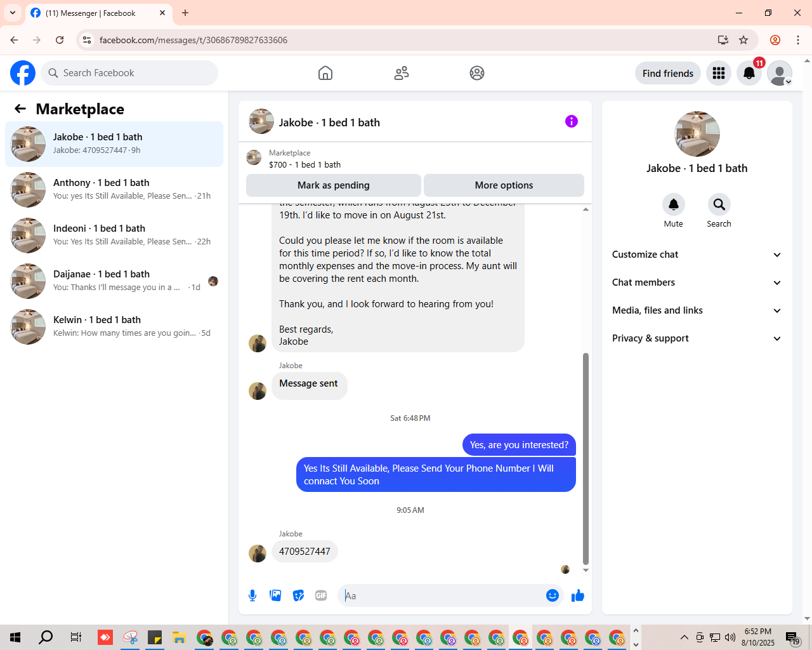Attach a photo with the image icon

(275, 595)
